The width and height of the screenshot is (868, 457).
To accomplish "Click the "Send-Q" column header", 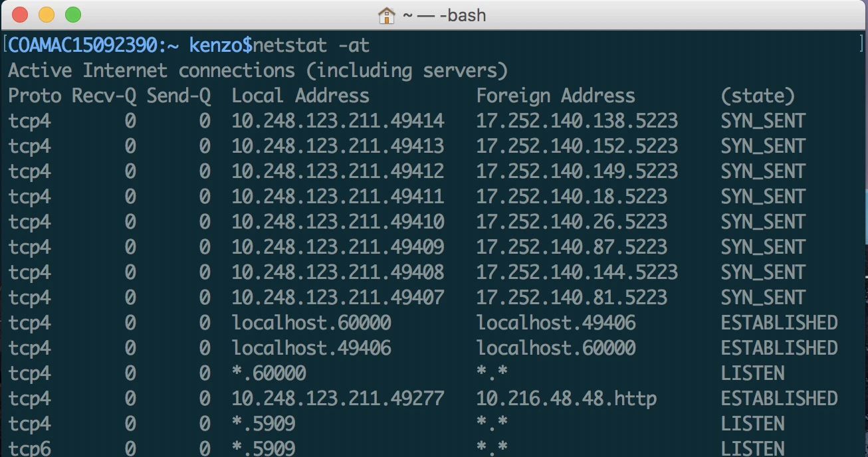I will [x=178, y=96].
